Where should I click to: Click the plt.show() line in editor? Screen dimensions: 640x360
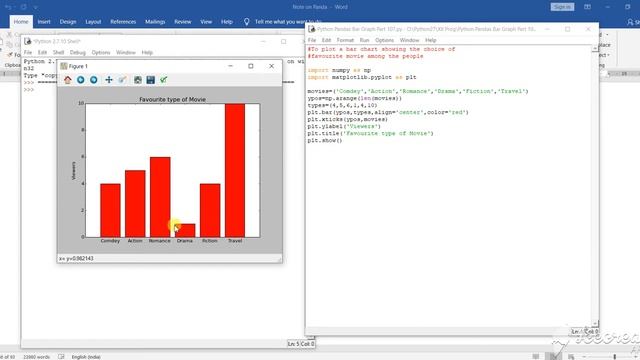[325, 140]
